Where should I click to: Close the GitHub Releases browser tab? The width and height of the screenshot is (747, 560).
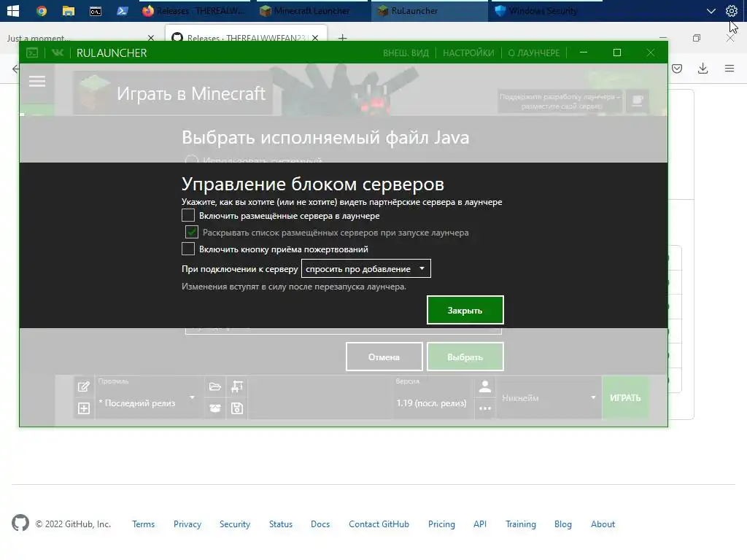(x=315, y=38)
